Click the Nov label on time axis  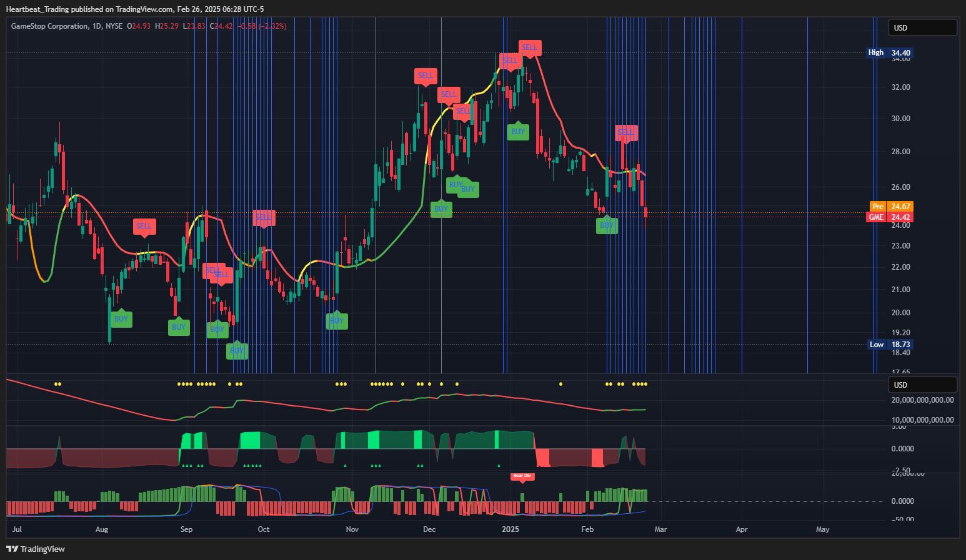(x=352, y=529)
